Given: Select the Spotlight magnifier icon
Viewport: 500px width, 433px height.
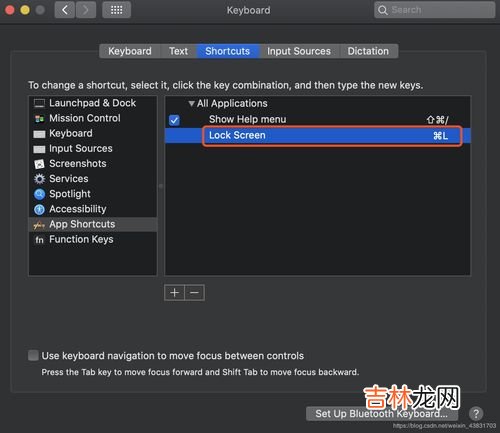Looking at the screenshot, I should pyautogui.click(x=39, y=194).
